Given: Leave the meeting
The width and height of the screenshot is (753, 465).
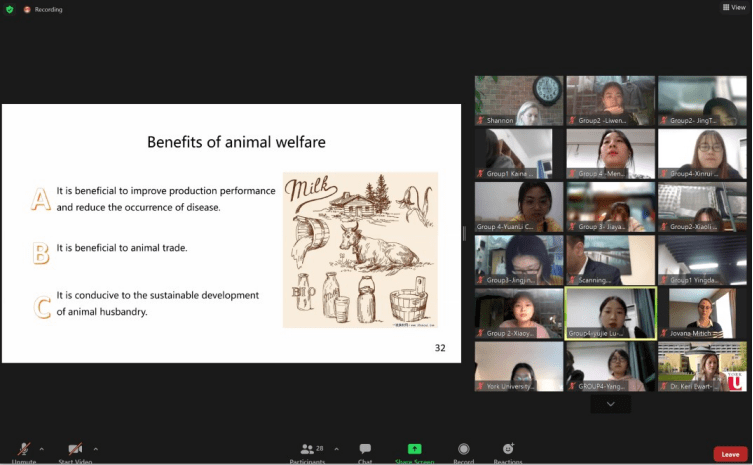Looking at the screenshot, I should pyautogui.click(x=730, y=454).
